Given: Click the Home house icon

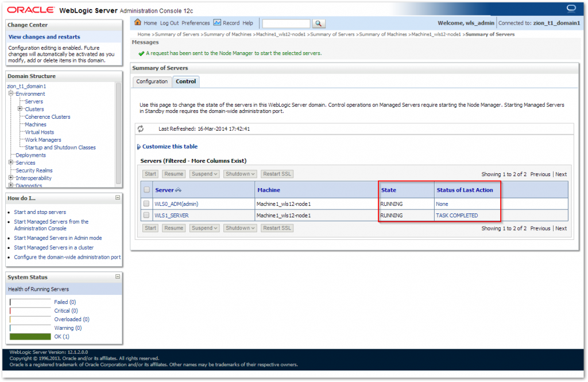Looking at the screenshot, I should pos(138,23).
